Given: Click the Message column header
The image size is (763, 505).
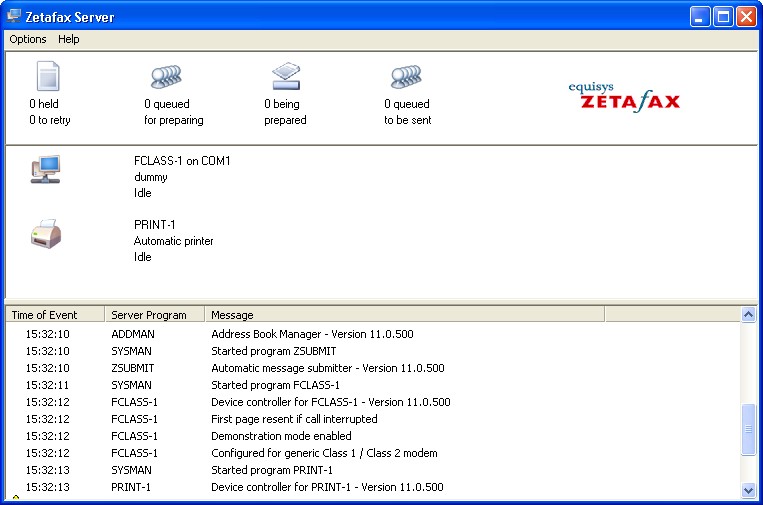Looking at the screenshot, I should 403,315.
